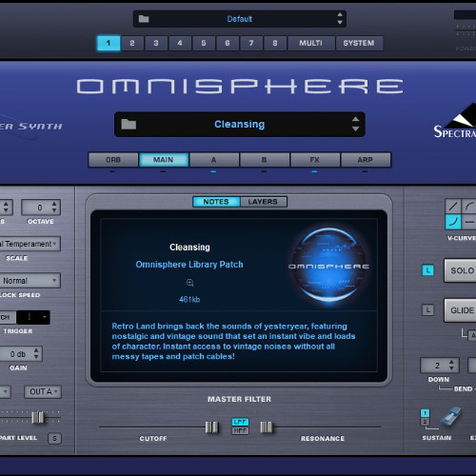The width and height of the screenshot is (476, 476).
Task: Toggle the GLIDE button
Action: click(460, 310)
